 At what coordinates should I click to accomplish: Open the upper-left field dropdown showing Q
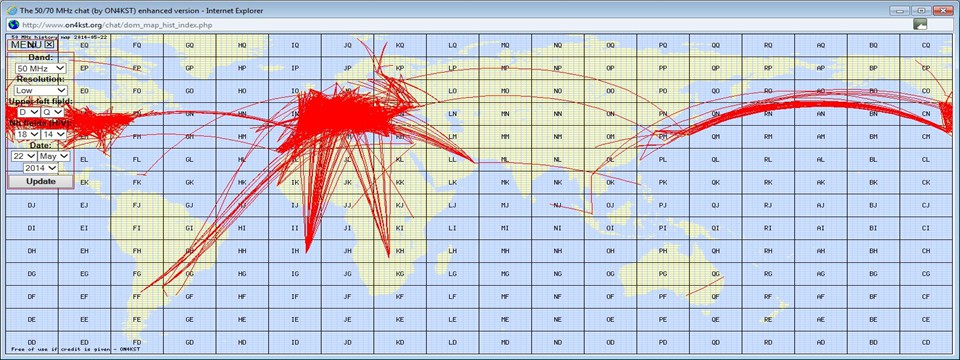53,113
